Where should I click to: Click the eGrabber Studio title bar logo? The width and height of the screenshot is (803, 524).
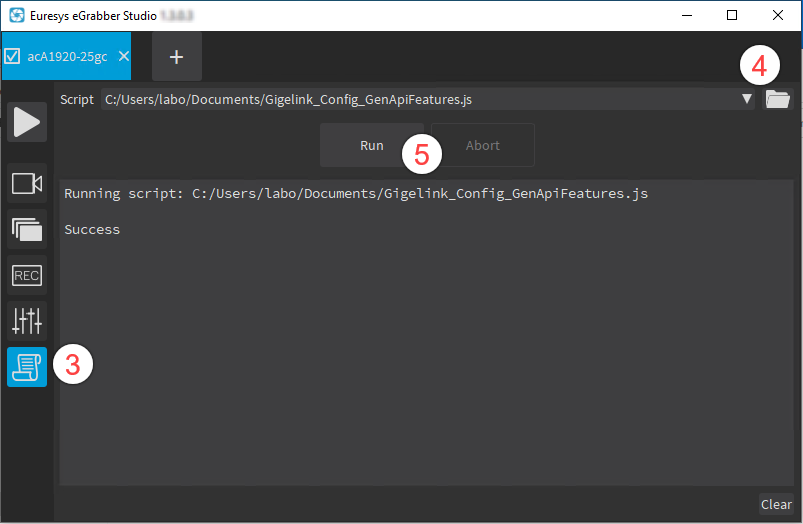[x=16, y=16]
